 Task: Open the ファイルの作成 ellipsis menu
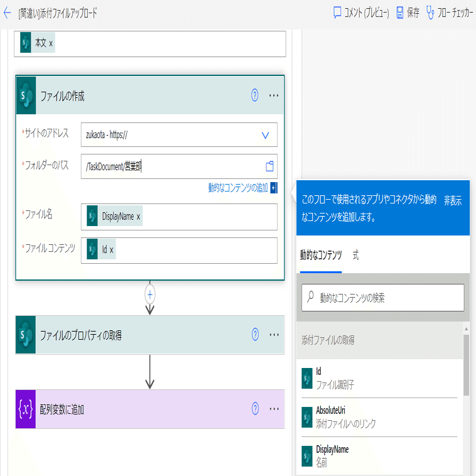(x=274, y=95)
